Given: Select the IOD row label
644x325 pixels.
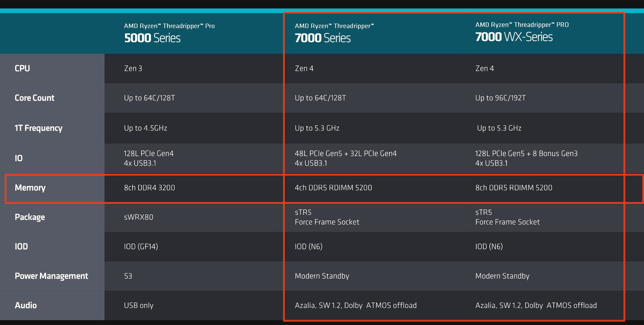Looking at the screenshot, I should 21,247.
